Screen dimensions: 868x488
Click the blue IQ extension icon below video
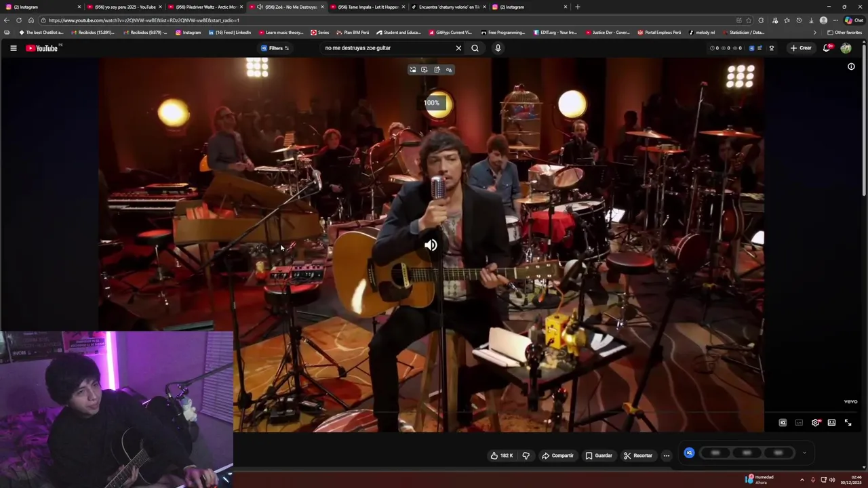(x=689, y=453)
